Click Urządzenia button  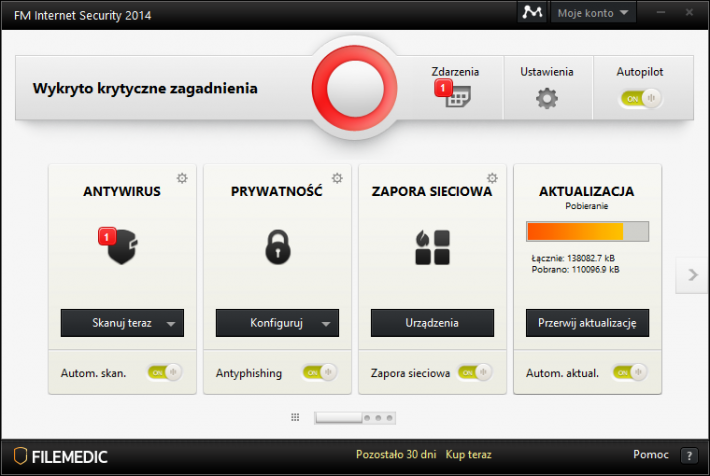[x=432, y=323]
